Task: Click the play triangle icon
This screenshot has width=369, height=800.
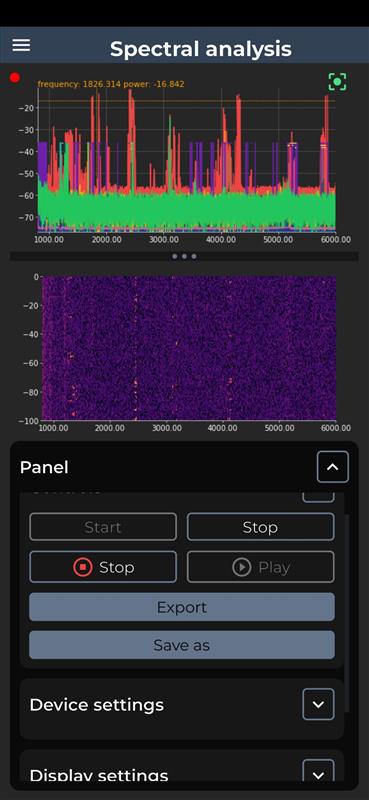Action: pos(241,567)
